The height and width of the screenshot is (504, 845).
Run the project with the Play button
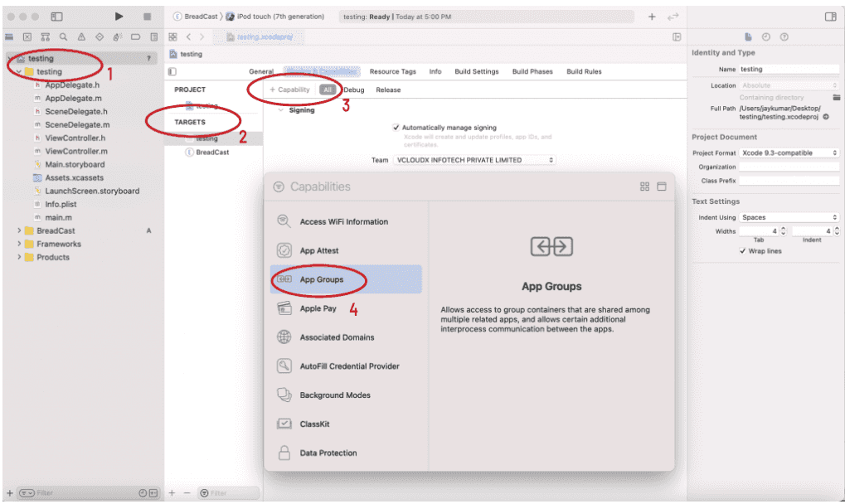119,17
